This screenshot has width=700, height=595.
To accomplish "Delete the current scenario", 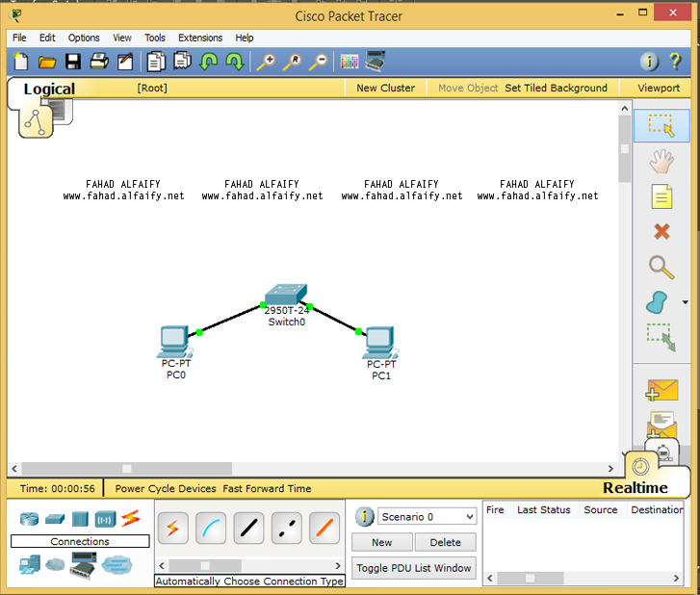I will pyautogui.click(x=445, y=542).
